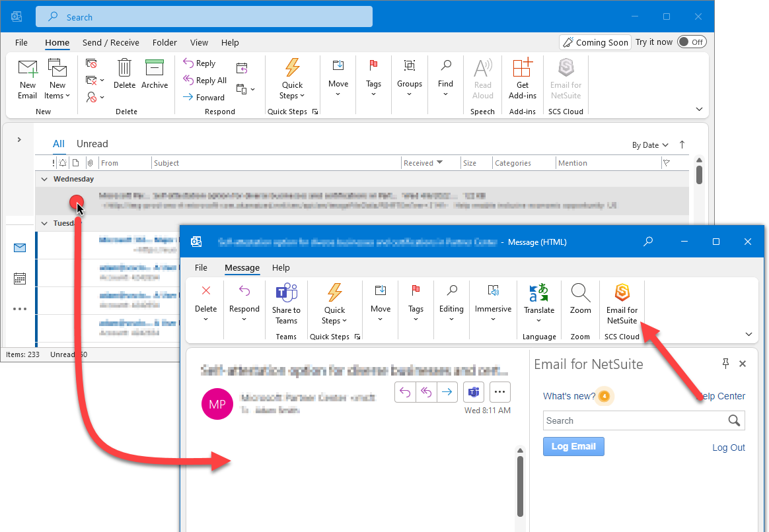Open Delete menu in message window ribbon
Image resolution: width=769 pixels, height=532 pixels.
[205, 303]
